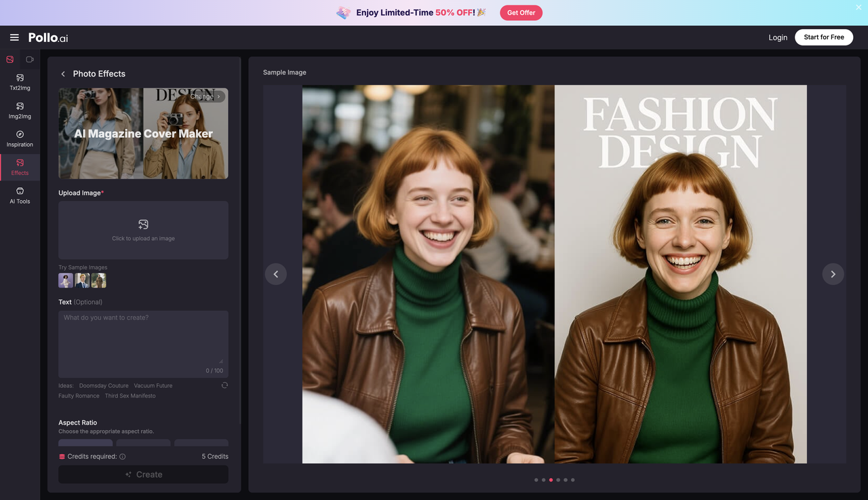Image resolution: width=868 pixels, height=500 pixels.
Task: Click the Get Offer button
Action: tap(521, 13)
